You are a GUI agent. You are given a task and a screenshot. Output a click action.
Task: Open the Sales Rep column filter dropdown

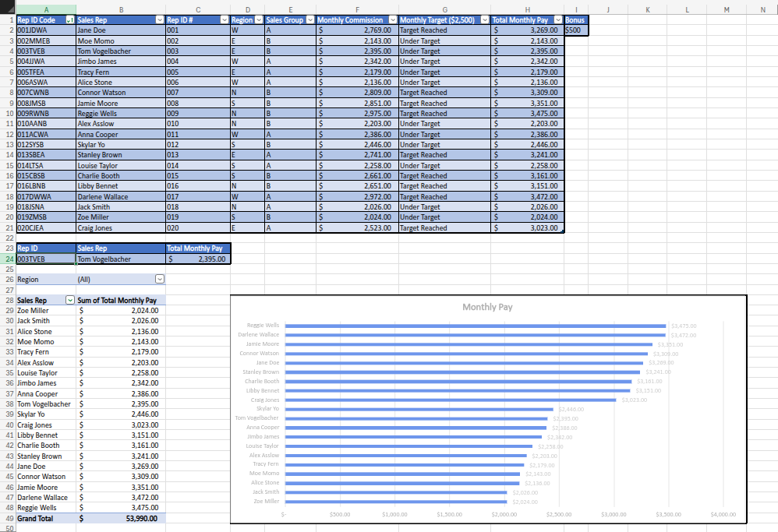tap(160, 19)
